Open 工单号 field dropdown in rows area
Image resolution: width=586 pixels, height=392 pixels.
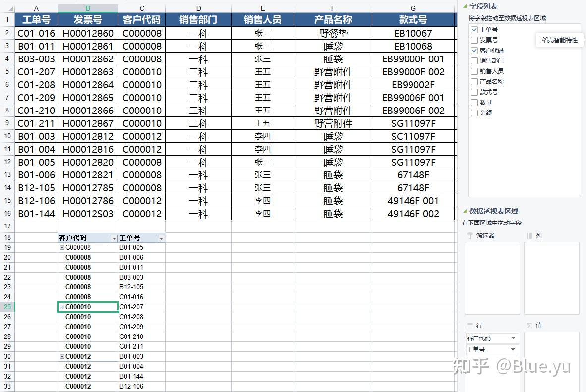[x=513, y=349]
